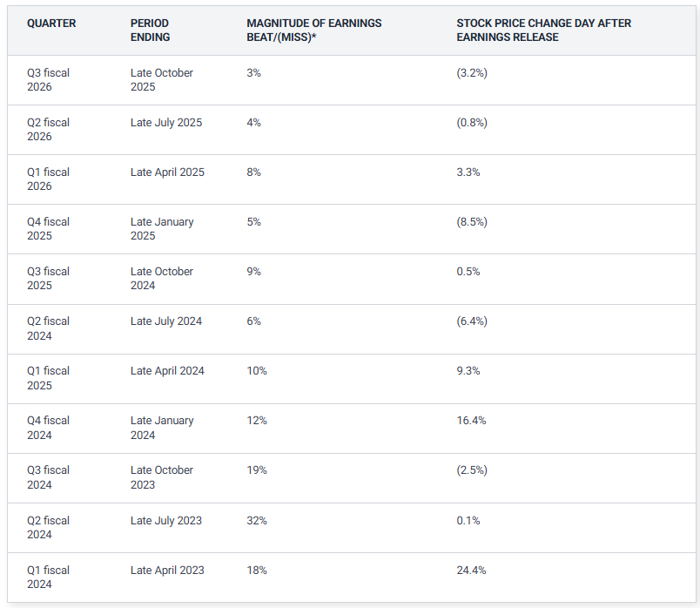Viewport: 700px width, 608px height.
Task: Click the (6.4%) stock change value
Action: click(472, 321)
